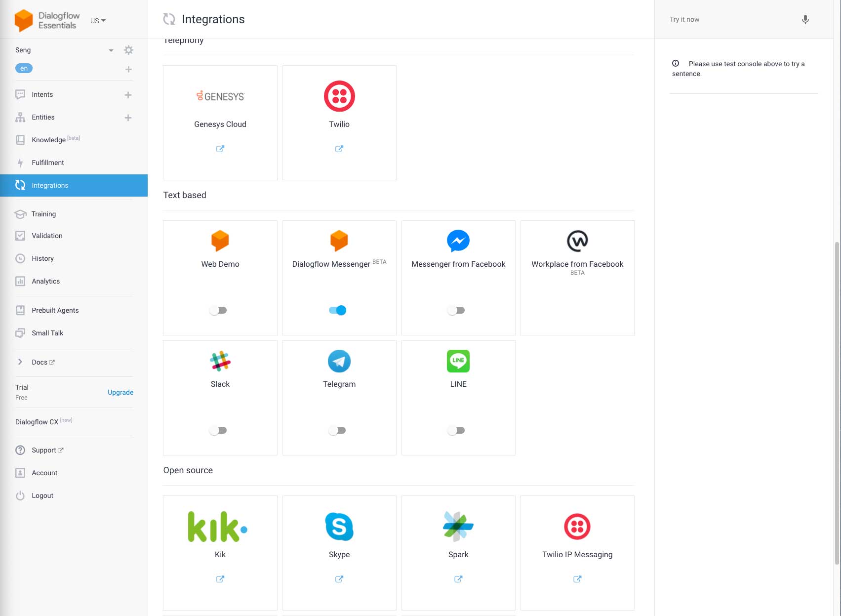Click the Twilio telephony logo
This screenshot has width=841, height=616.
[x=339, y=96]
